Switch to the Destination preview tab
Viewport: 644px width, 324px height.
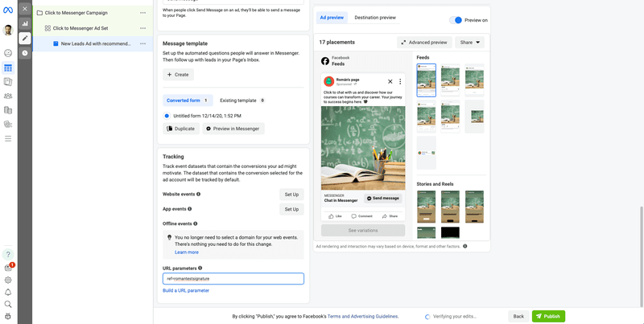coord(375,18)
